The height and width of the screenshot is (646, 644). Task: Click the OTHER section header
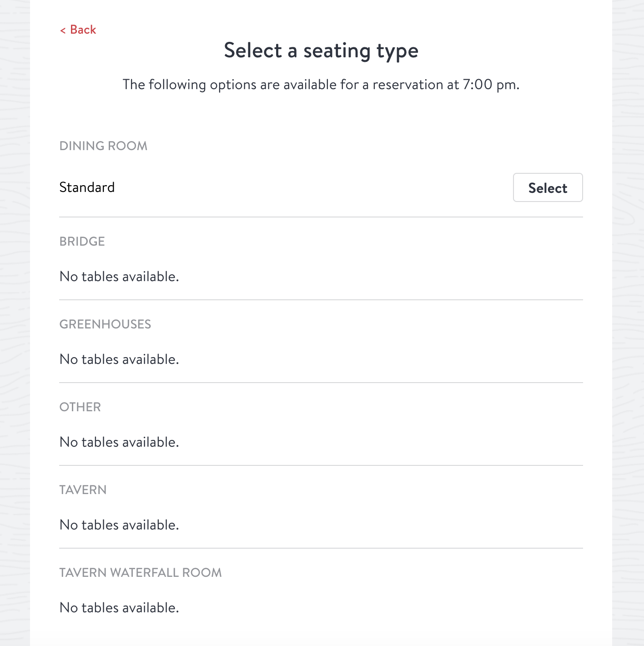click(x=80, y=407)
